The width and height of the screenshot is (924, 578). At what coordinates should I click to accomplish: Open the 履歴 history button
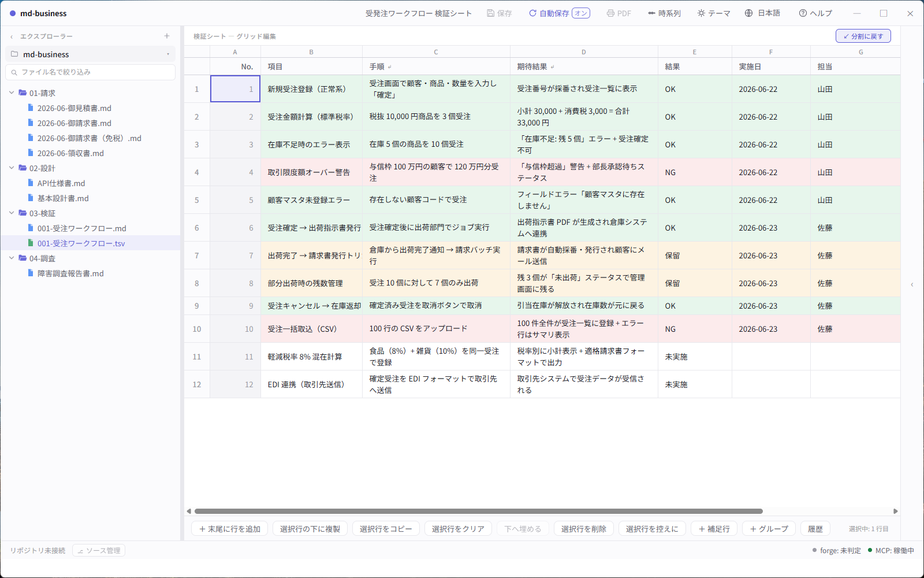coord(815,529)
